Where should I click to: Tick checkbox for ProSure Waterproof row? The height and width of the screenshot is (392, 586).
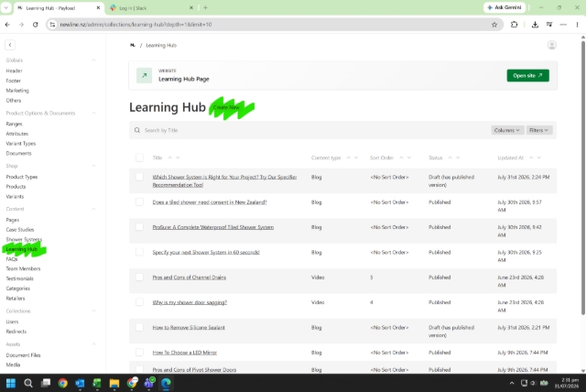click(x=139, y=227)
